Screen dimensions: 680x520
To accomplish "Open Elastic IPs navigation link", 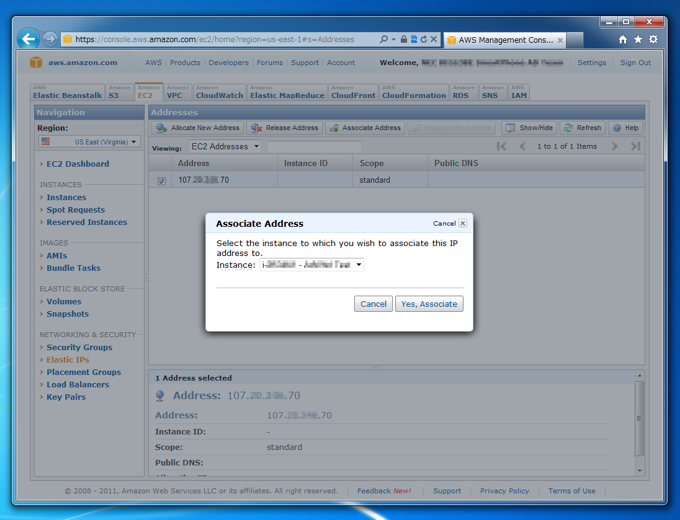I will click(x=68, y=360).
